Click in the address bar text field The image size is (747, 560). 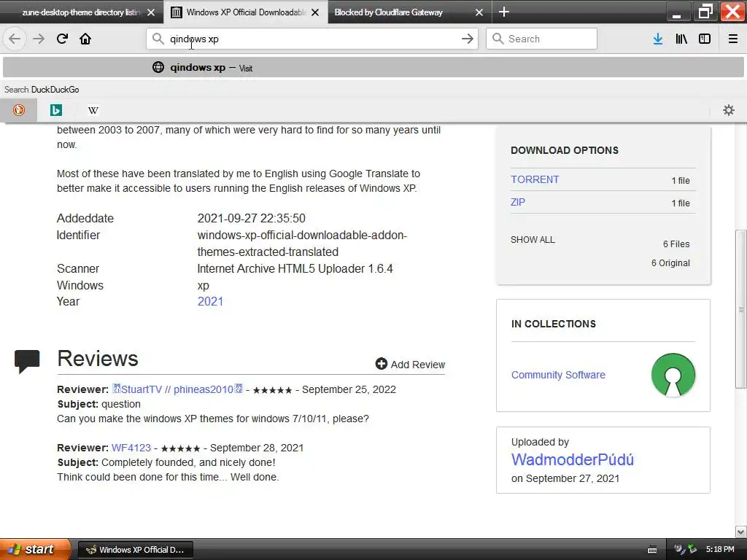pos(312,39)
